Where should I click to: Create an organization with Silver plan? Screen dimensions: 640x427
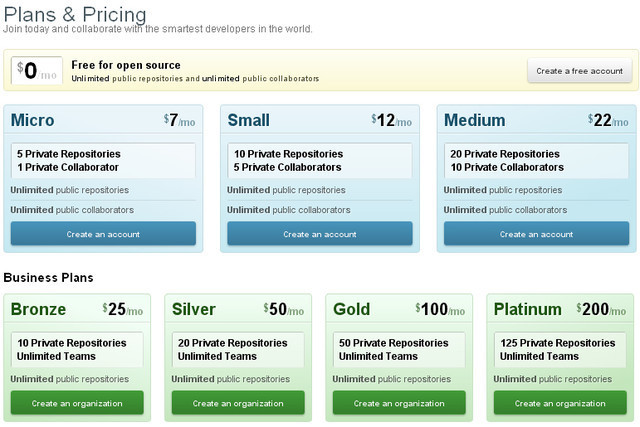click(238, 403)
